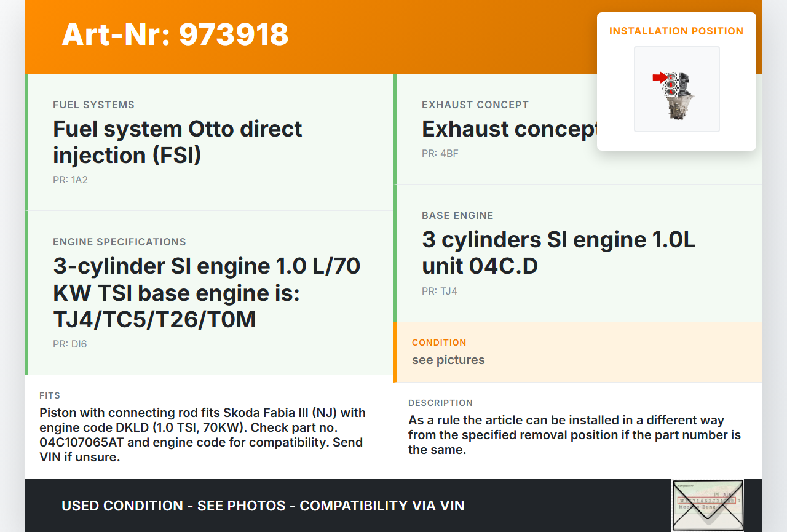Click 'see pictures' in the Condition box
787x532 pixels.
448,360
